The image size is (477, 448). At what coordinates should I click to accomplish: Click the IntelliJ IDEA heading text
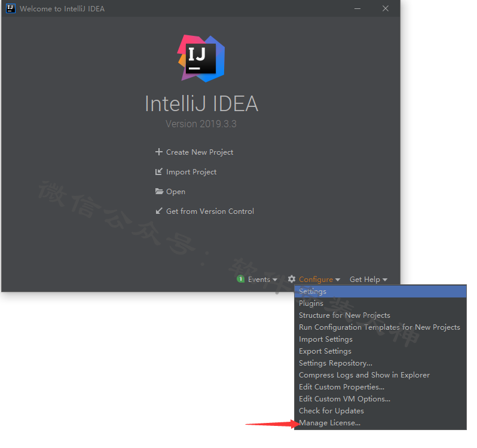coord(201,104)
